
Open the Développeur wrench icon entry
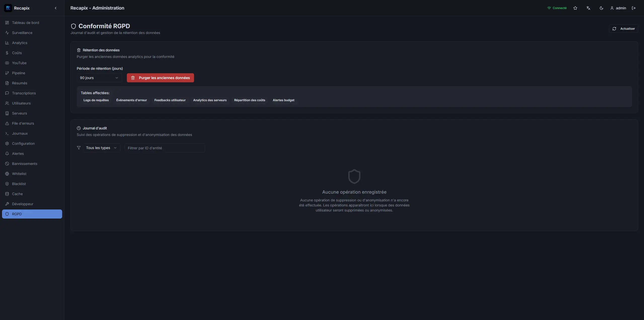coord(7,204)
